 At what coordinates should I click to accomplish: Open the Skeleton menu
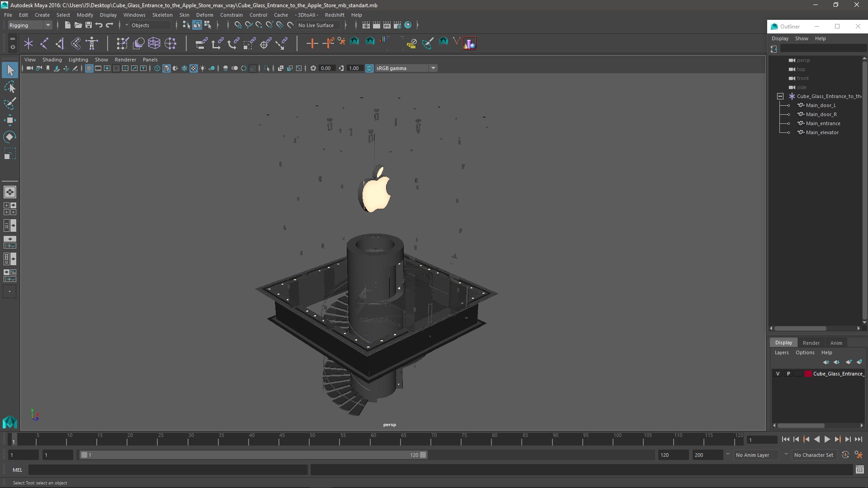pyautogui.click(x=162, y=15)
